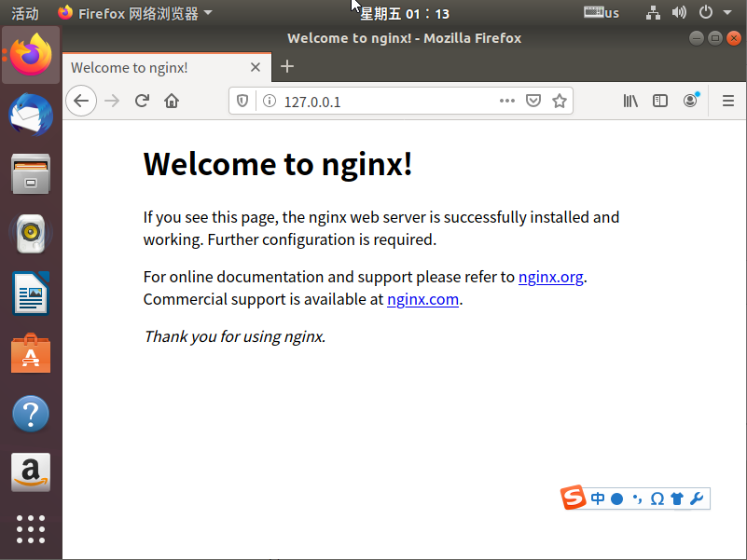Follow the nginx.org link
This screenshot has height=560, width=747.
click(550, 277)
